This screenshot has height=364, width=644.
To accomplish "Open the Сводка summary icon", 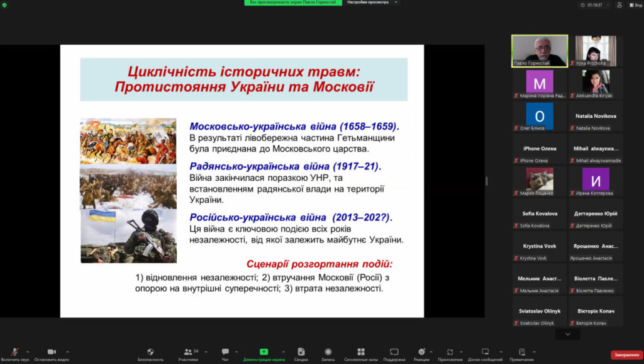I will [301, 353].
